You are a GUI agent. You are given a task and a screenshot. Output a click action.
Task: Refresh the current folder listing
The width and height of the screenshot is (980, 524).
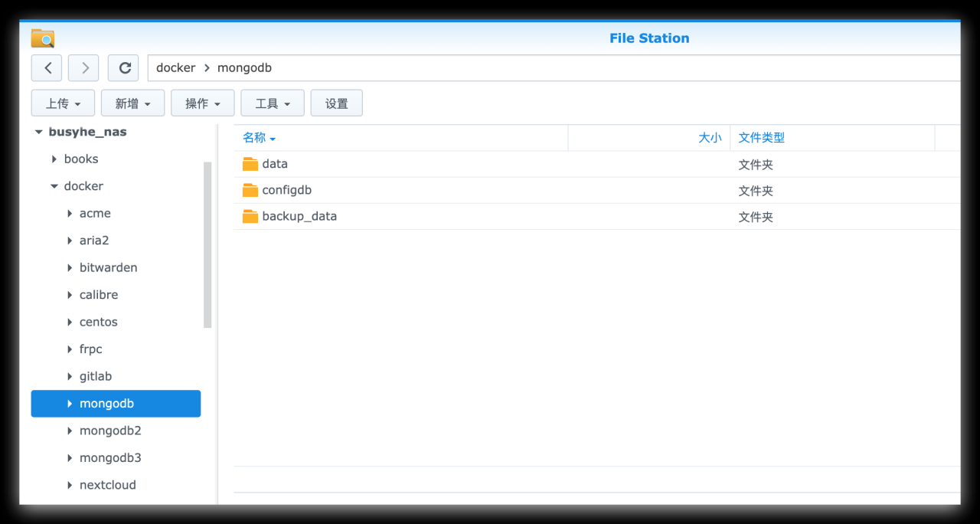[x=123, y=67]
